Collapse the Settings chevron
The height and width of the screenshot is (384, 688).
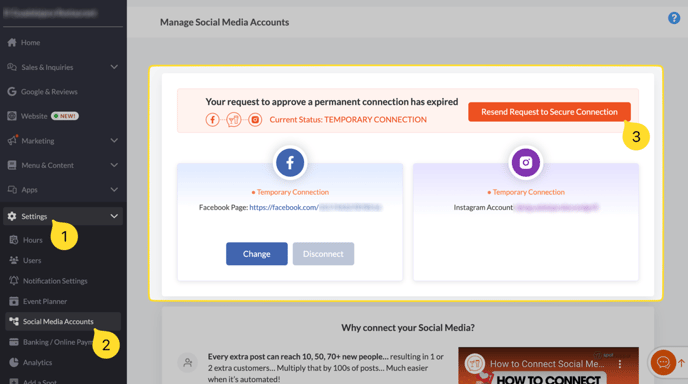[x=114, y=216]
